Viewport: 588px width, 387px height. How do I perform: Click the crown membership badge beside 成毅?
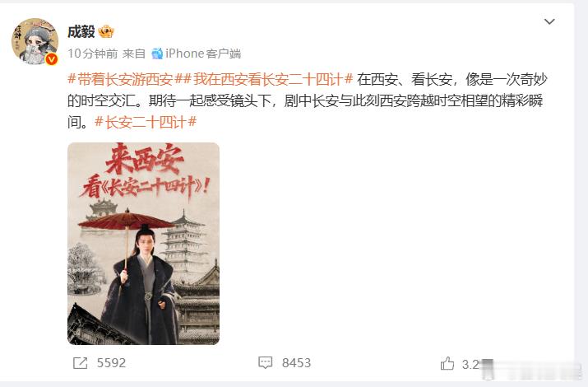click(106, 31)
